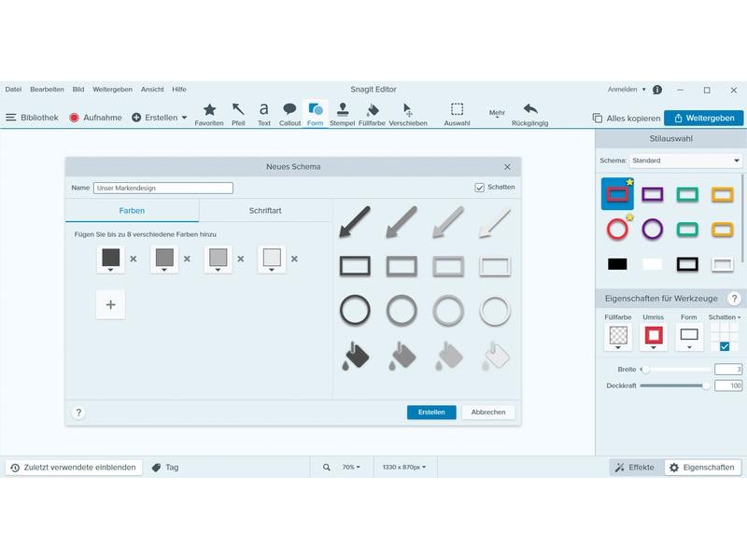Toggle the shadow checkbox in properties panel
The width and height of the screenshot is (747, 560).
(x=725, y=346)
